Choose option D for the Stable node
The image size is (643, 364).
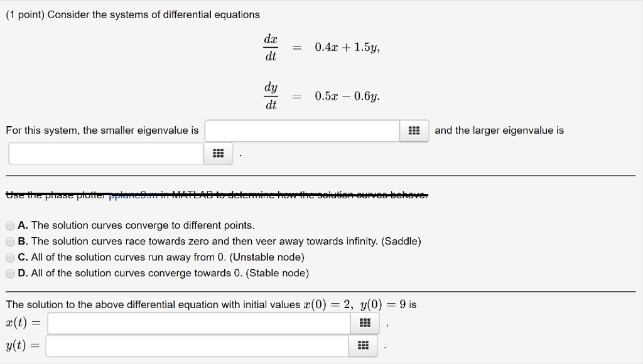tap(10, 272)
